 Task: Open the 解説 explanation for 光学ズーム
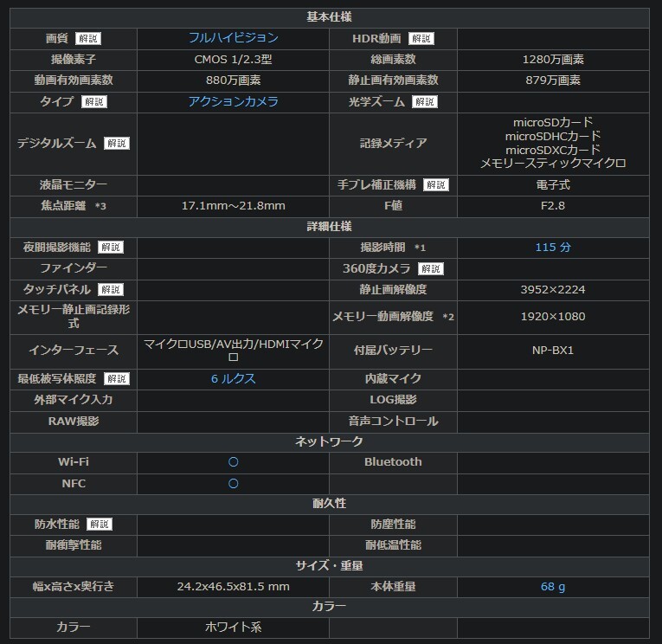click(x=425, y=102)
